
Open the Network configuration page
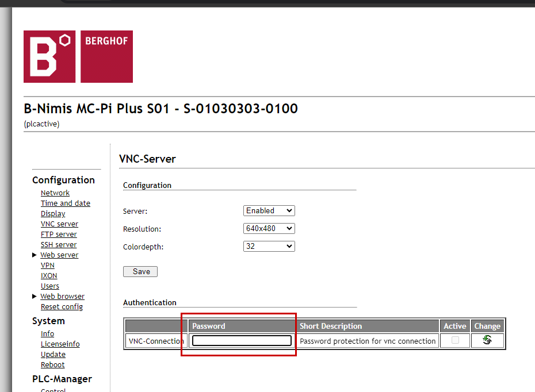[x=55, y=193]
